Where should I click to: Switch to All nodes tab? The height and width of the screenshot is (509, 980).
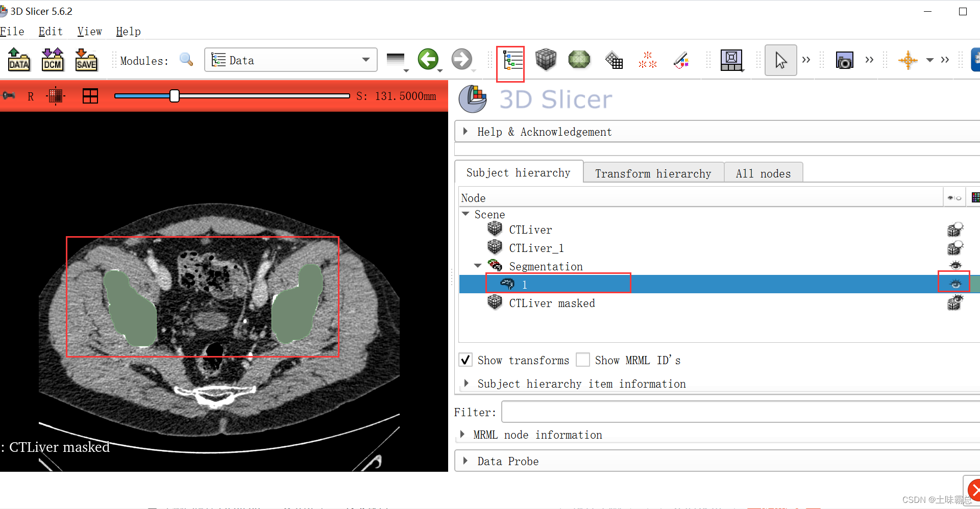click(x=764, y=173)
